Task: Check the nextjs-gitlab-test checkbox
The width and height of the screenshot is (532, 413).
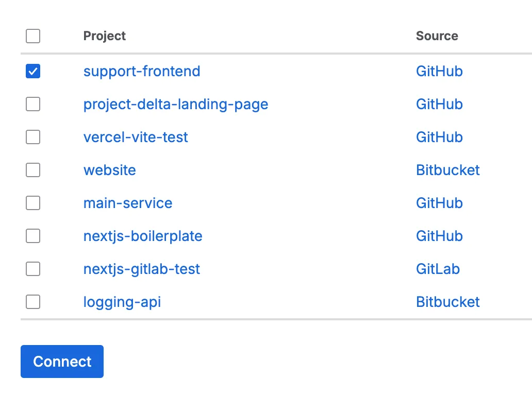Action: 32,269
